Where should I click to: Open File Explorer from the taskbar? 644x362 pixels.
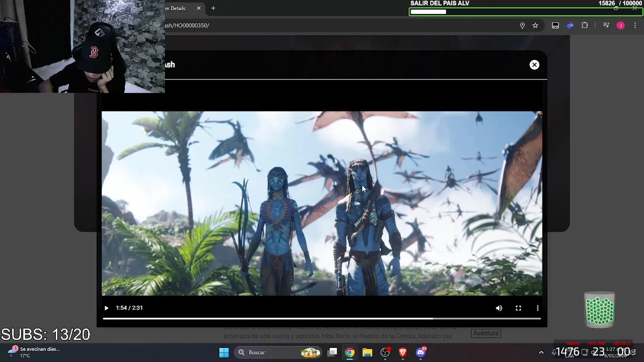(x=367, y=352)
